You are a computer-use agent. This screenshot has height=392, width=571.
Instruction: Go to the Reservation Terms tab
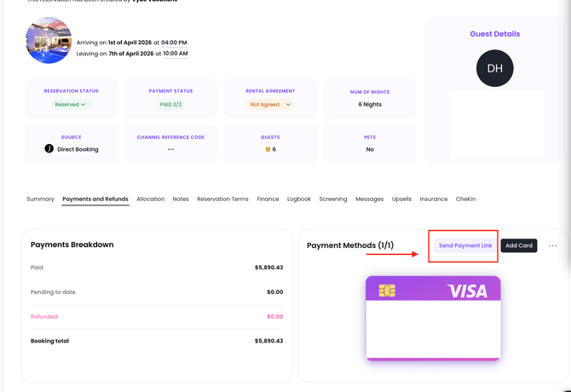pos(222,199)
